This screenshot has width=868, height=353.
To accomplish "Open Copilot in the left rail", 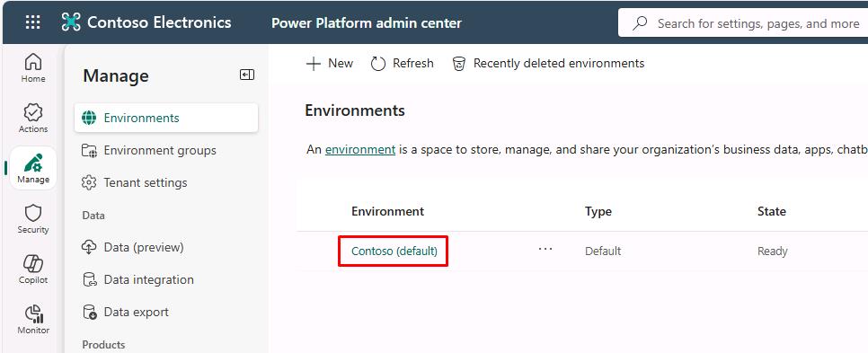I will 33,269.
